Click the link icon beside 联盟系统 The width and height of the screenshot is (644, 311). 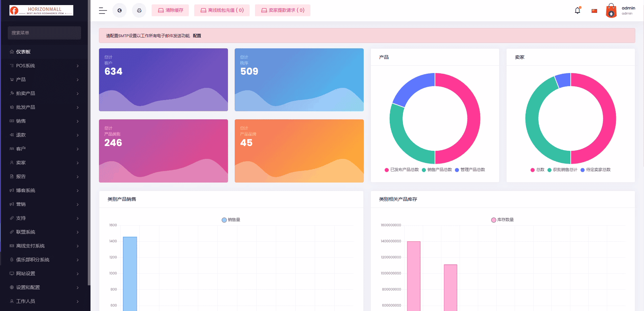12,232
